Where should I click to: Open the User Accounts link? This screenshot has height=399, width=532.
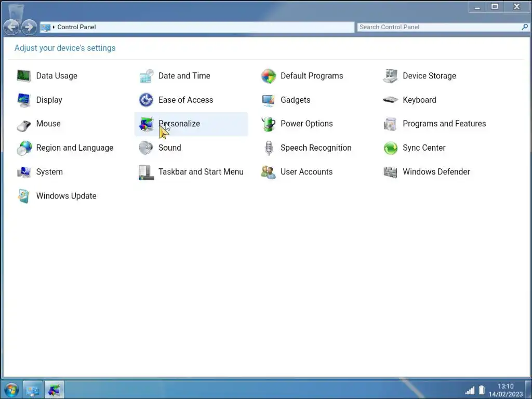pyautogui.click(x=307, y=172)
